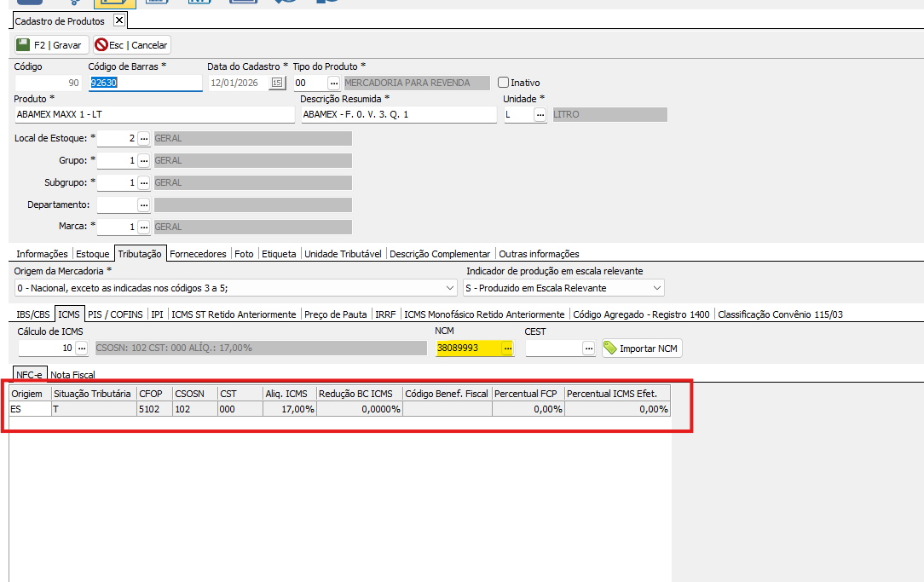924x582 pixels.
Task: Open the calendar picker for Data do Cadastro
Action: pos(277,83)
